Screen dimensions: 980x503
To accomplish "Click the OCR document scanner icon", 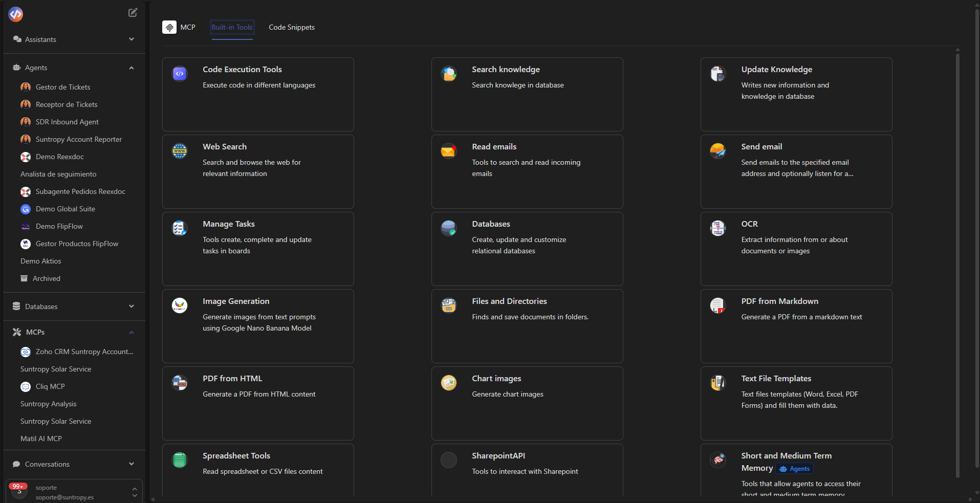I will (x=717, y=228).
